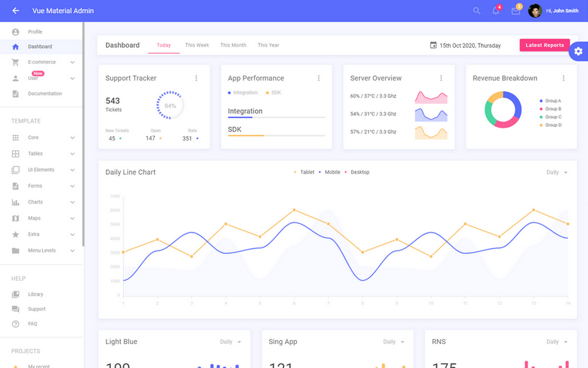
Task: Open notifications via the bell icon
Action: (496, 10)
